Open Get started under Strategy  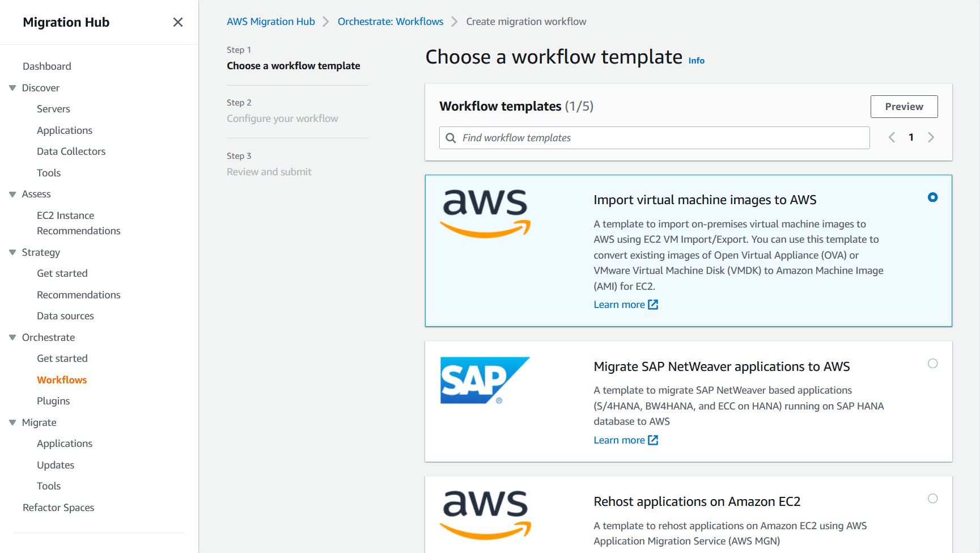pyautogui.click(x=62, y=273)
